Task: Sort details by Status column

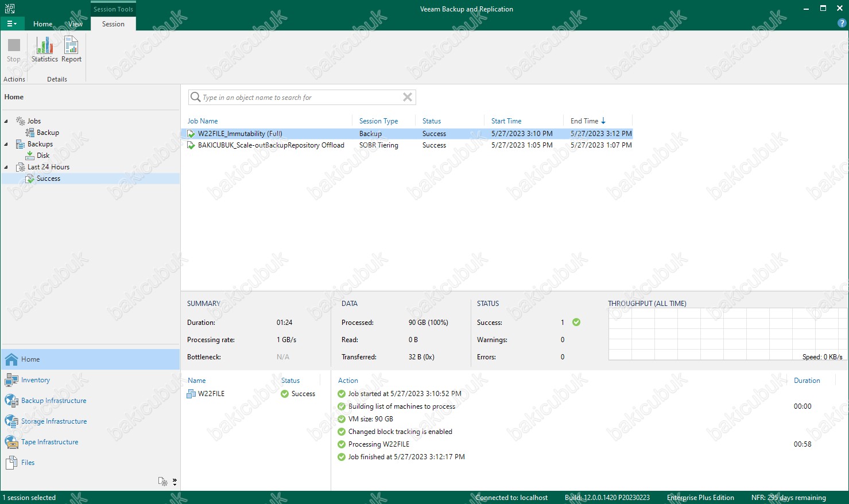Action: pyautogui.click(x=290, y=381)
